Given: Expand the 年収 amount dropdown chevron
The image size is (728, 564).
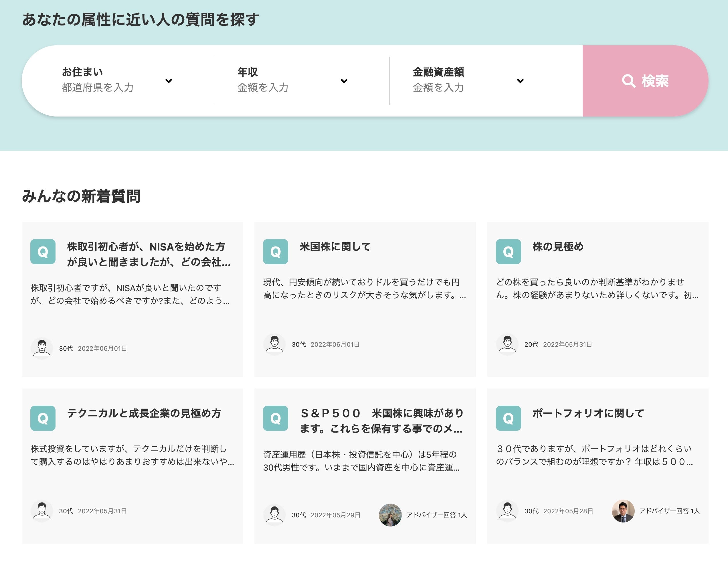Looking at the screenshot, I should (x=344, y=81).
